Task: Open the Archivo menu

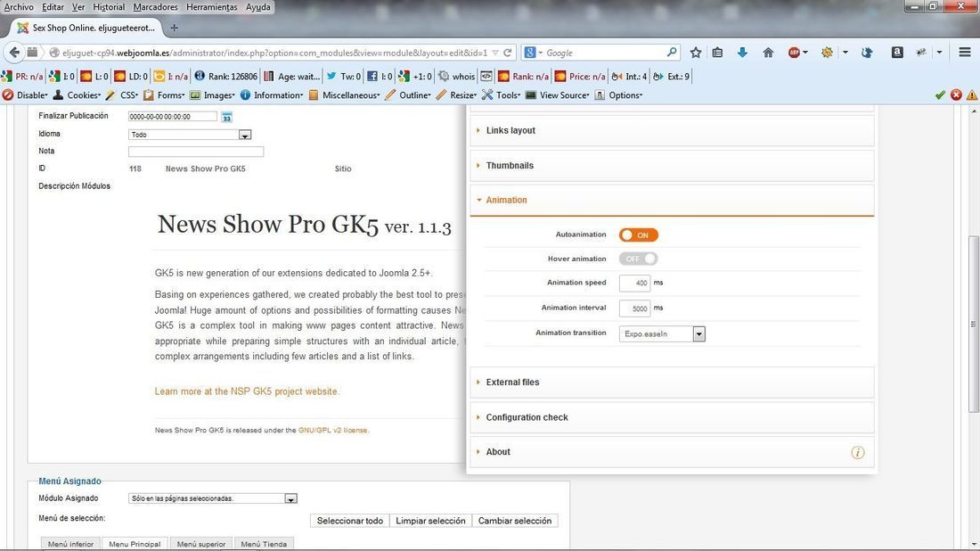Action: coord(19,7)
